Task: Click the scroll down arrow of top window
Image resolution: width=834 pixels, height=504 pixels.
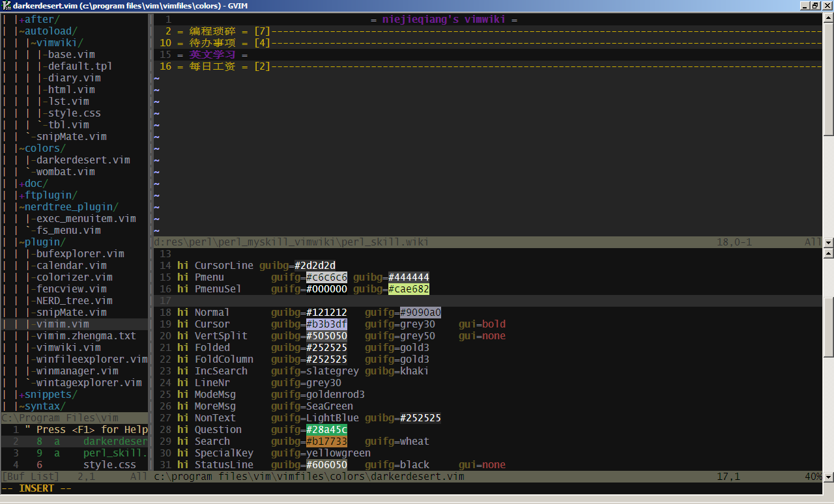Action: tap(828, 242)
